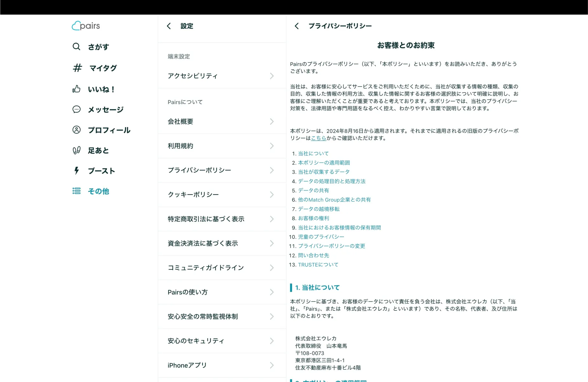
Task: Click the speech bubble icon beside メッセージ
Action: point(76,110)
